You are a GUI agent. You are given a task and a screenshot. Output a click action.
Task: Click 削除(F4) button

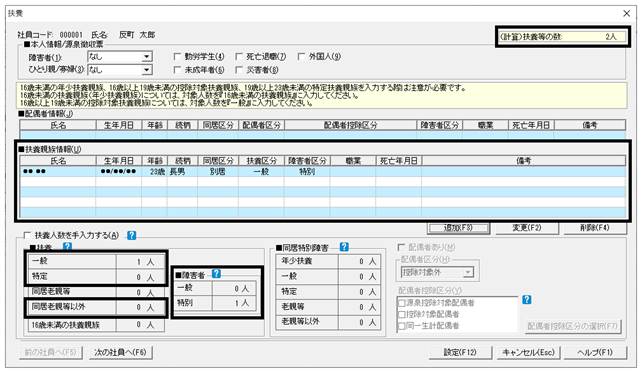point(595,228)
